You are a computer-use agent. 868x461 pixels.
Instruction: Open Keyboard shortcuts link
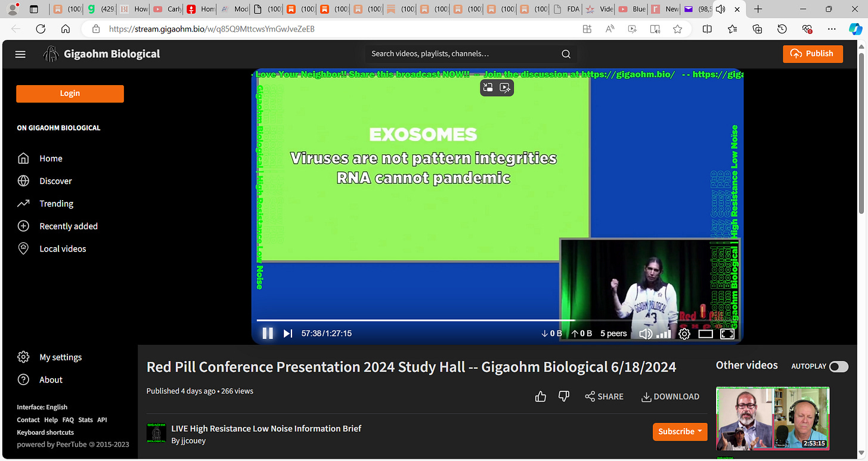pyautogui.click(x=45, y=432)
